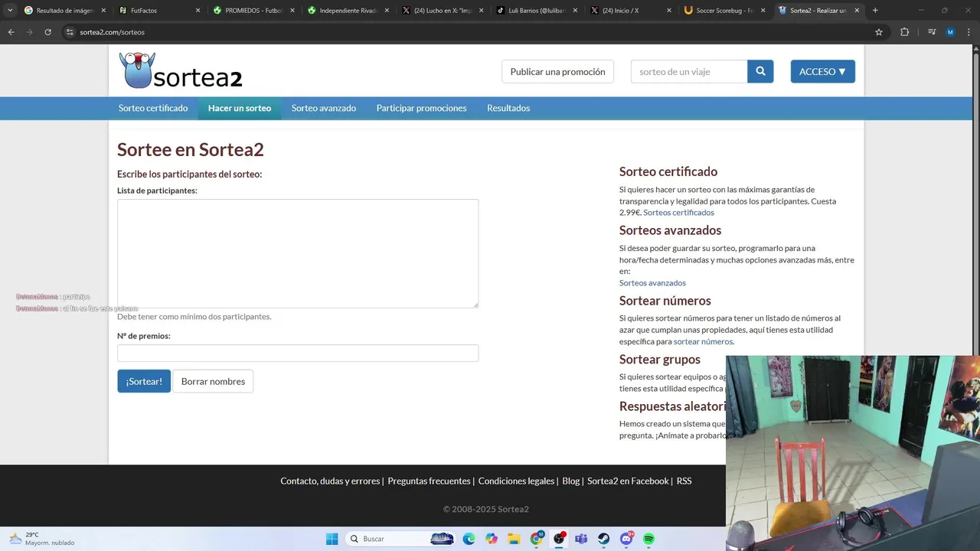Open OBS Studio from the taskbar

(559, 539)
